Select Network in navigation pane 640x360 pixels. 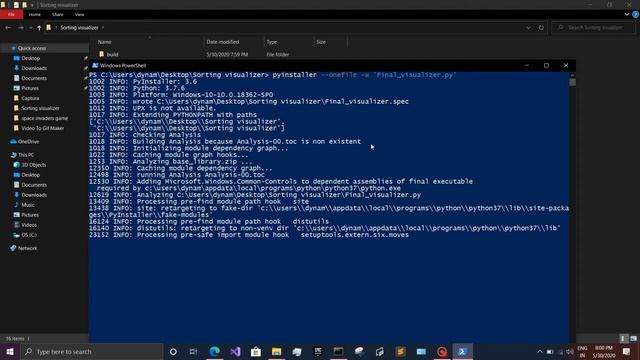click(x=27, y=248)
